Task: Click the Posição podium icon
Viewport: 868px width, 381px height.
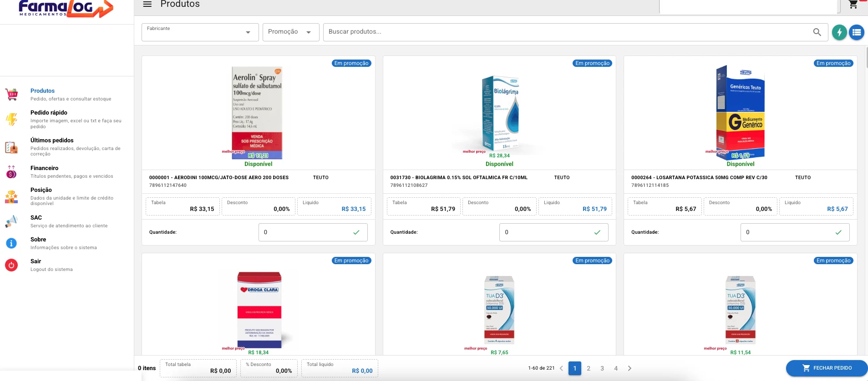Action: pos(11,196)
